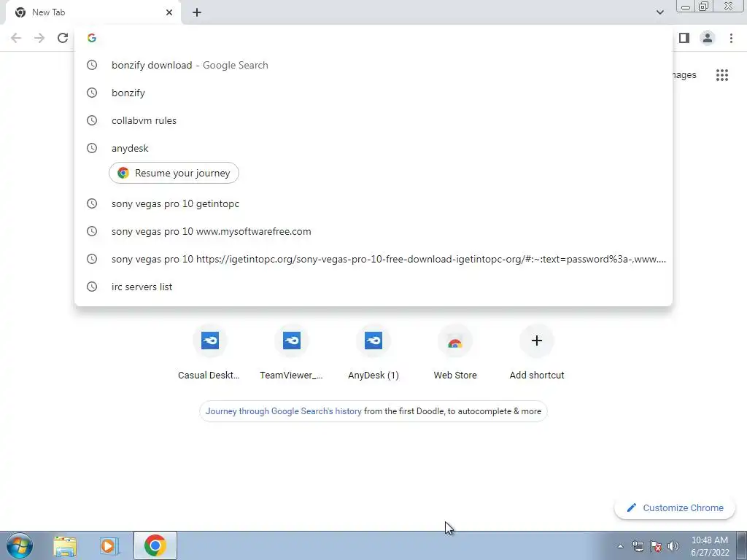This screenshot has height=560, width=747.
Task: Open the Windows Start orb
Action: pos(20,545)
